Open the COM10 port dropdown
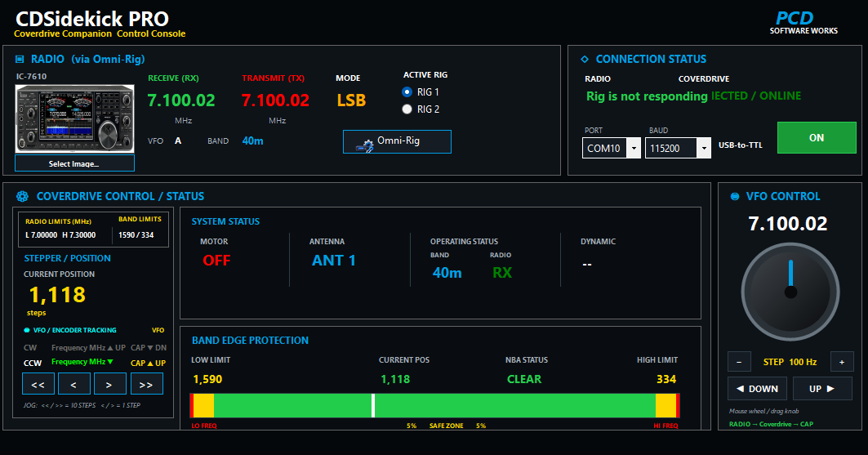Viewport: 868px width, 455px height. pos(634,149)
